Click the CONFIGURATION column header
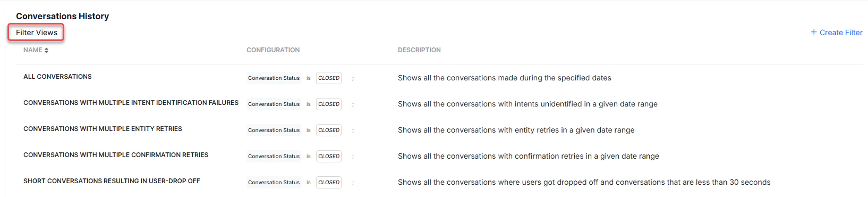This screenshot has width=868, height=197. point(273,50)
